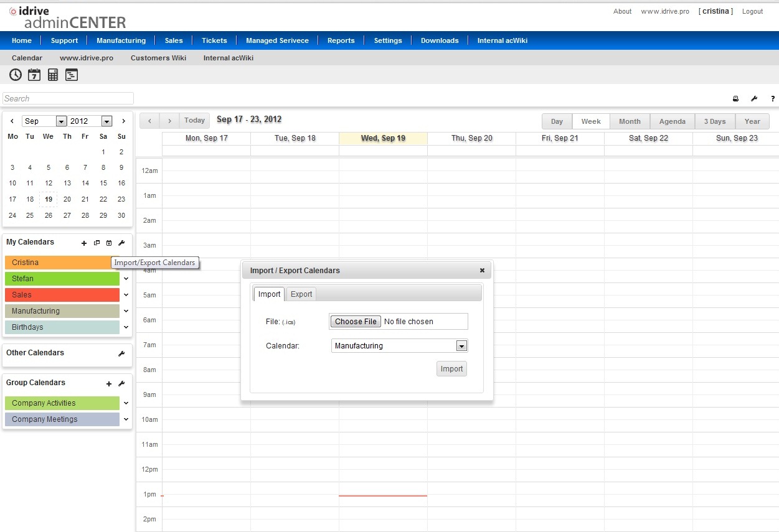Viewport: 779px width, 532px height.
Task: Select the Import tab in the dialog
Action: [269, 294]
